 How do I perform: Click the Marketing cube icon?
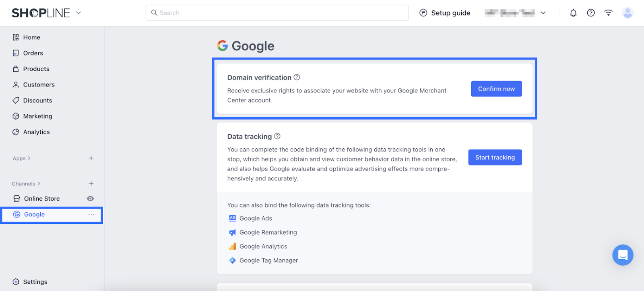16,116
